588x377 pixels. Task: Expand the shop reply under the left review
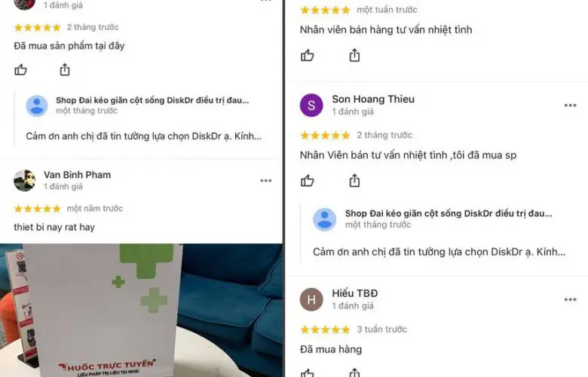[x=144, y=136]
